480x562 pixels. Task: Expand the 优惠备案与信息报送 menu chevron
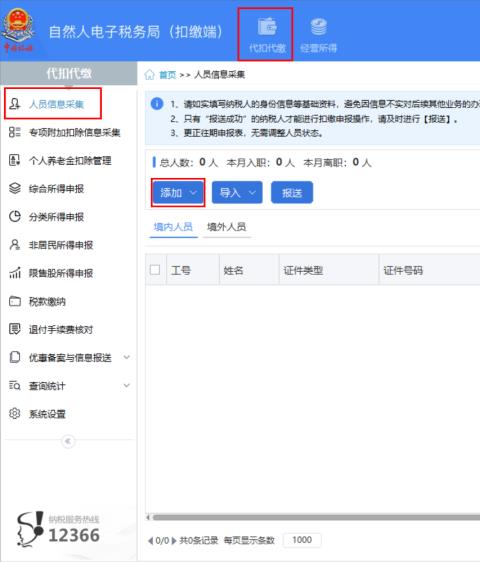tap(127, 357)
